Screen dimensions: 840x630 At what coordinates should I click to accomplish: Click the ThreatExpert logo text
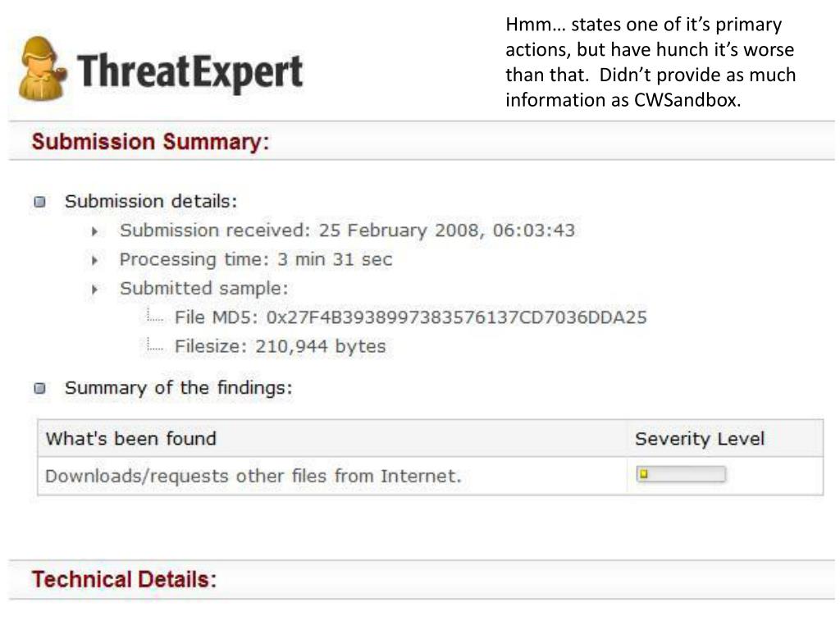[x=190, y=72]
